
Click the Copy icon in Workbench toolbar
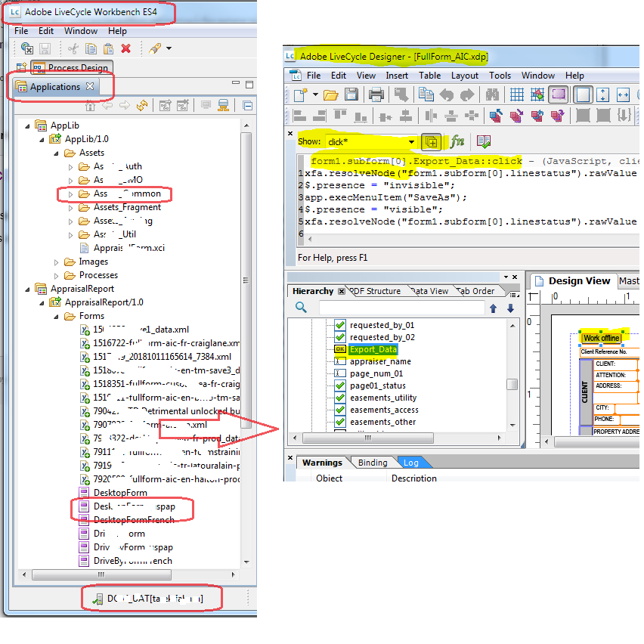point(90,48)
